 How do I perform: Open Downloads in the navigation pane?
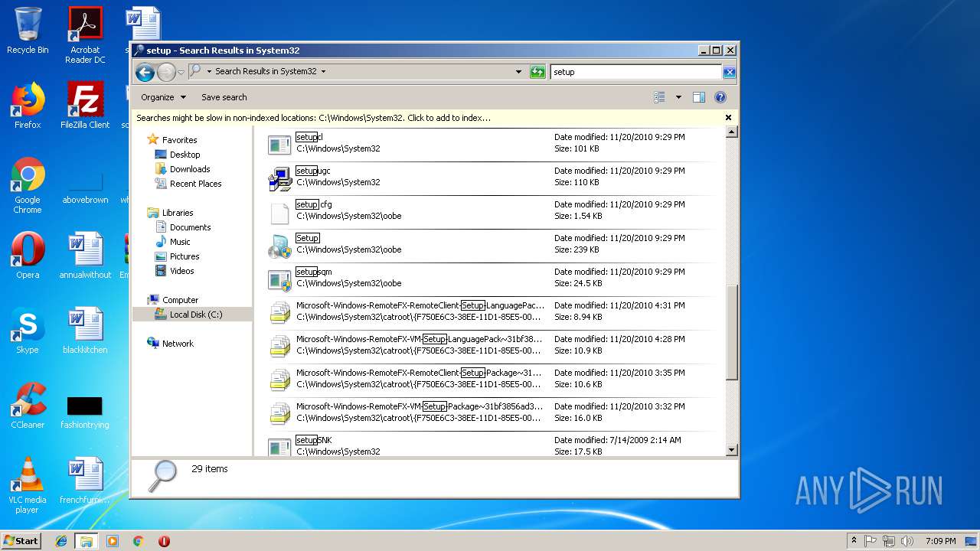click(190, 169)
